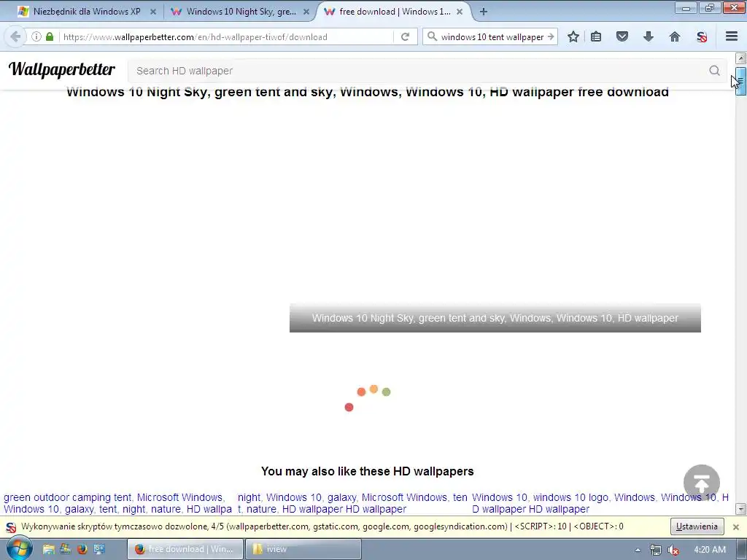747x560 pixels.
Task: Open the bookmarks list icon
Action: coord(596,36)
